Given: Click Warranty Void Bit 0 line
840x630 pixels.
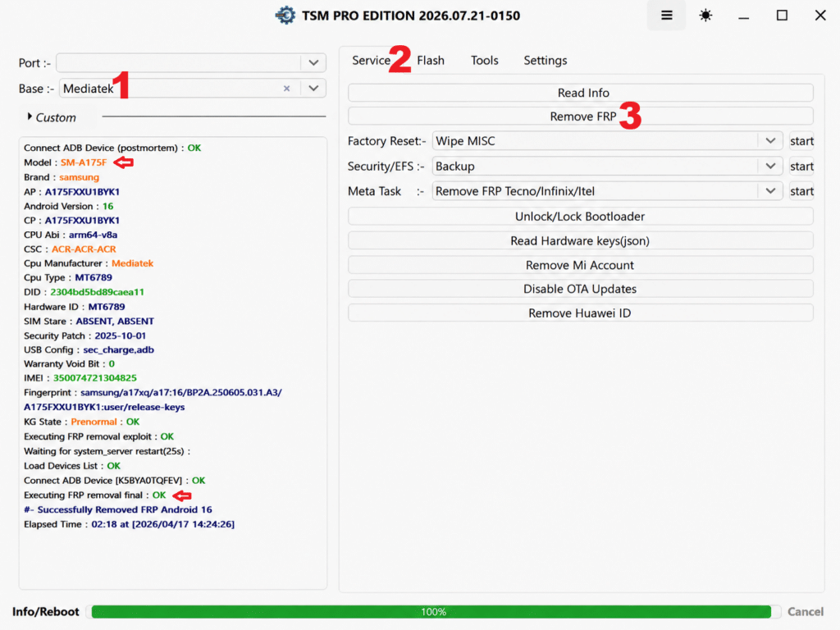Looking at the screenshot, I should (x=69, y=363).
